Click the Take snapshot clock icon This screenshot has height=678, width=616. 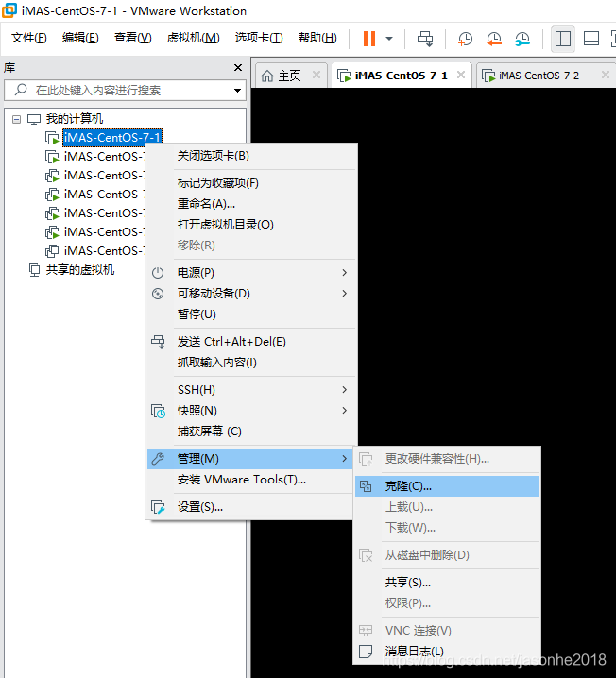tap(465, 39)
